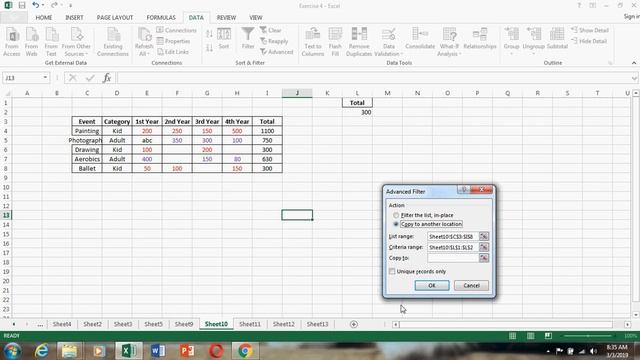The image size is (640, 360).
Task: Click the Edit Links ribbon button
Action: click(173, 52)
